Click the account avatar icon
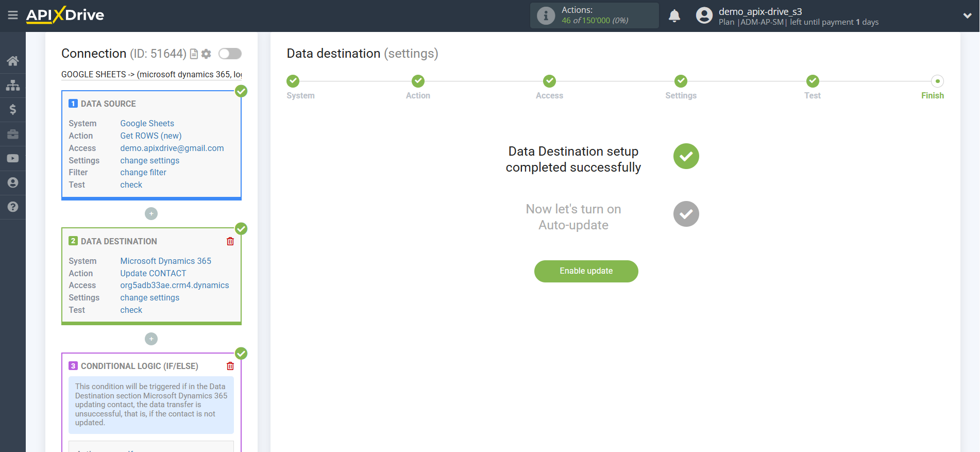 click(704, 15)
